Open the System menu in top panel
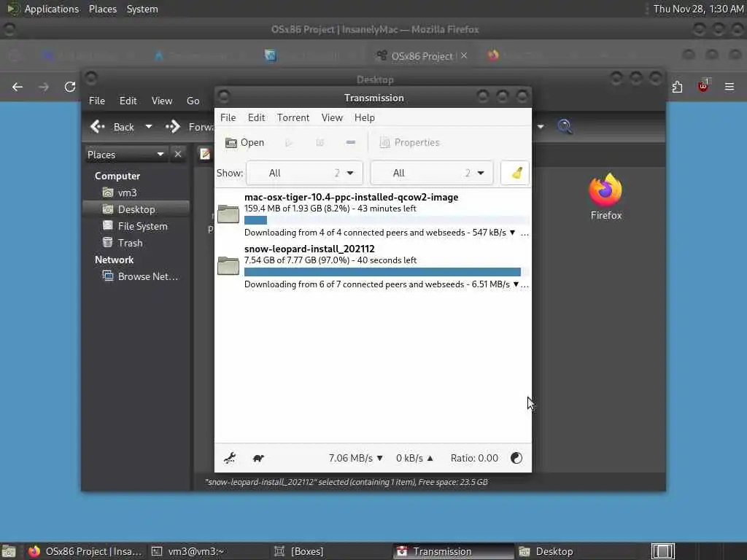Viewport: 747px width, 560px height. [x=142, y=9]
